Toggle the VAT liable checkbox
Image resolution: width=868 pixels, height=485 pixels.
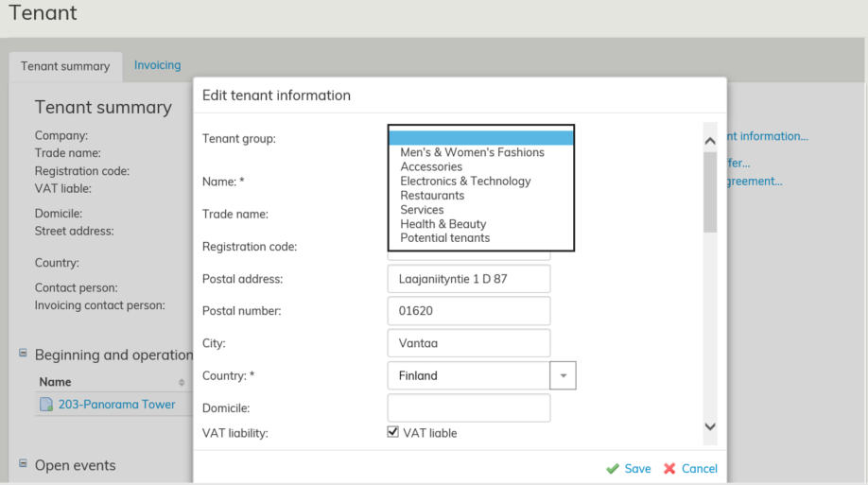tap(393, 432)
